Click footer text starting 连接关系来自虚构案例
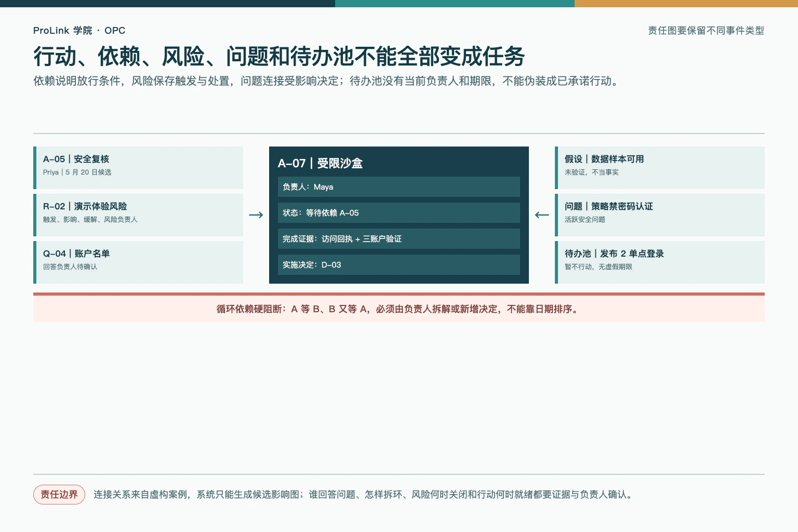This screenshot has height=532, width=798. click(365, 495)
